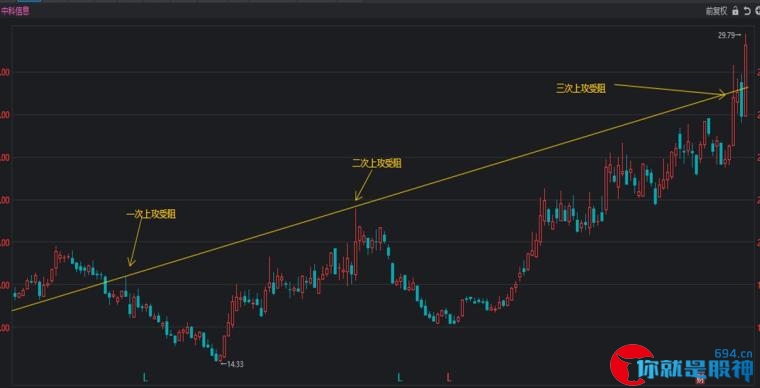Screen dimensions: 760x388
Task: Select the 一次上攻受阻 annotation text
Action: click(151, 214)
